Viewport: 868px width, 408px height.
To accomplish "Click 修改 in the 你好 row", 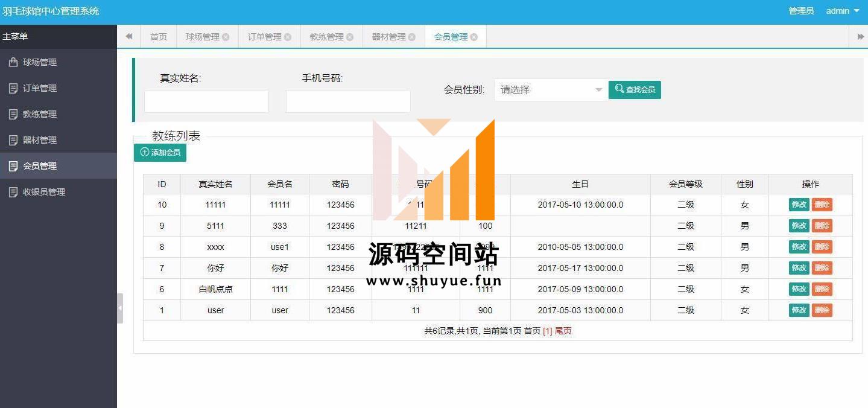I will coord(799,268).
